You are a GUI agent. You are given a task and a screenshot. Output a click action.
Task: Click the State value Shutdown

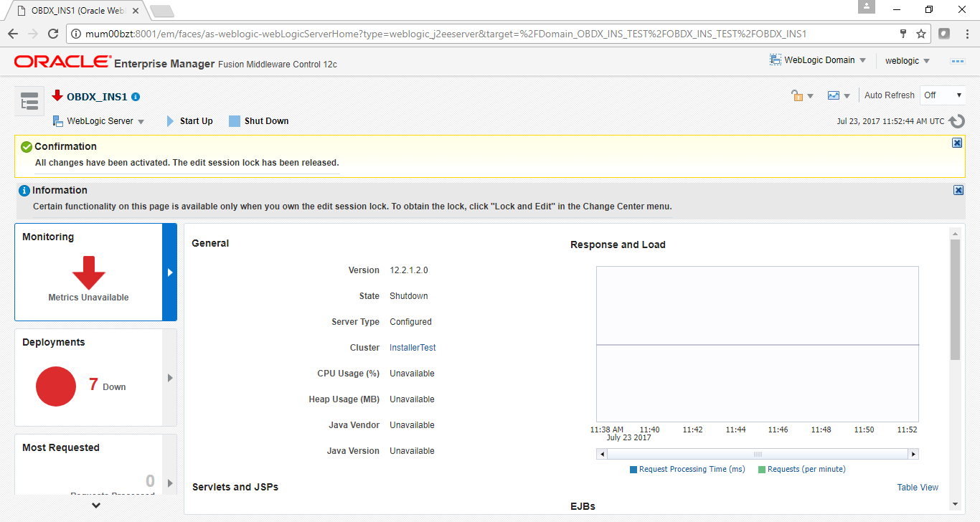(x=409, y=296)
